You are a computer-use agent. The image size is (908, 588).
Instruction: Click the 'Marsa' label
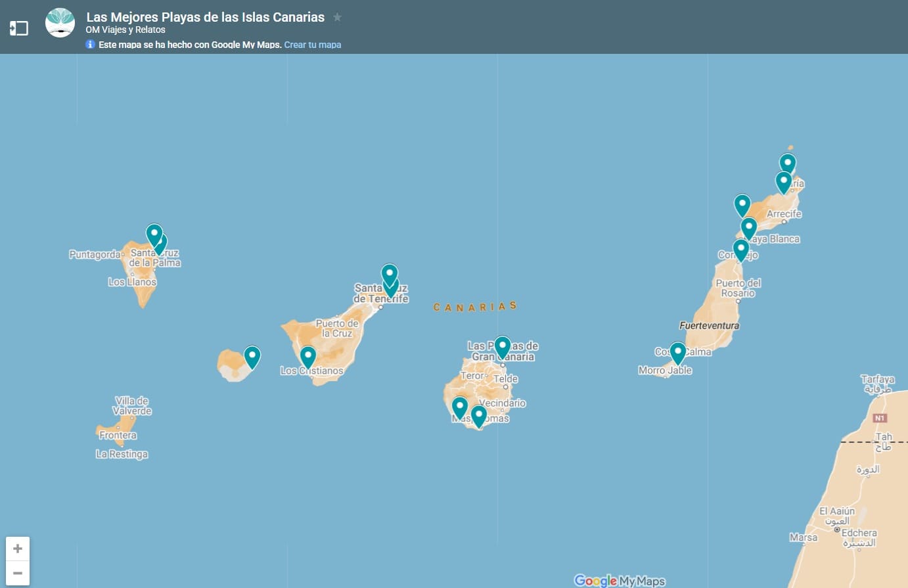point(804,537)
